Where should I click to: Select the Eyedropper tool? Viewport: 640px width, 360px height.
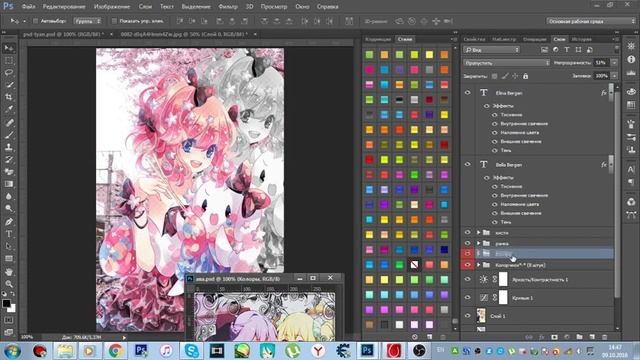click(x=9, y=109)
